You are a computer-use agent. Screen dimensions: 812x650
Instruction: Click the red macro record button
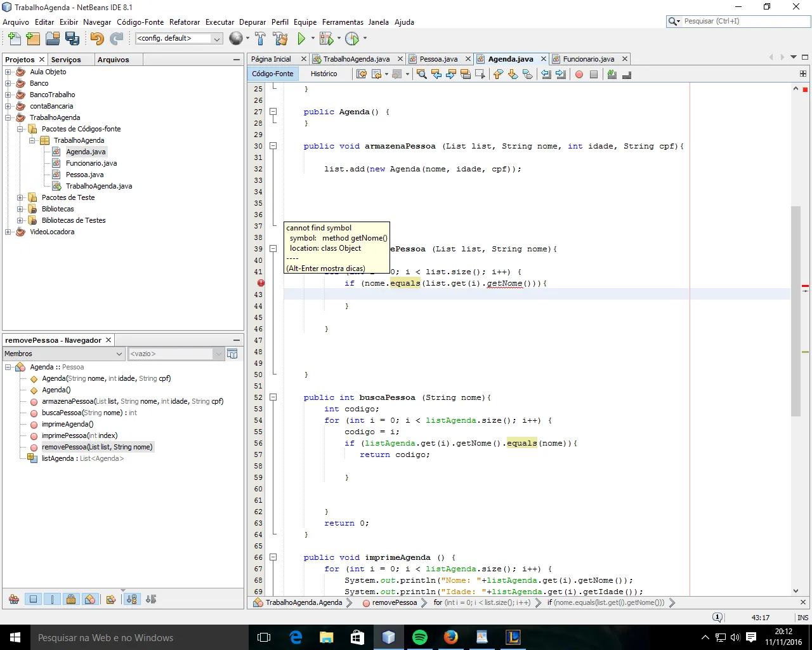coord(579,74)
